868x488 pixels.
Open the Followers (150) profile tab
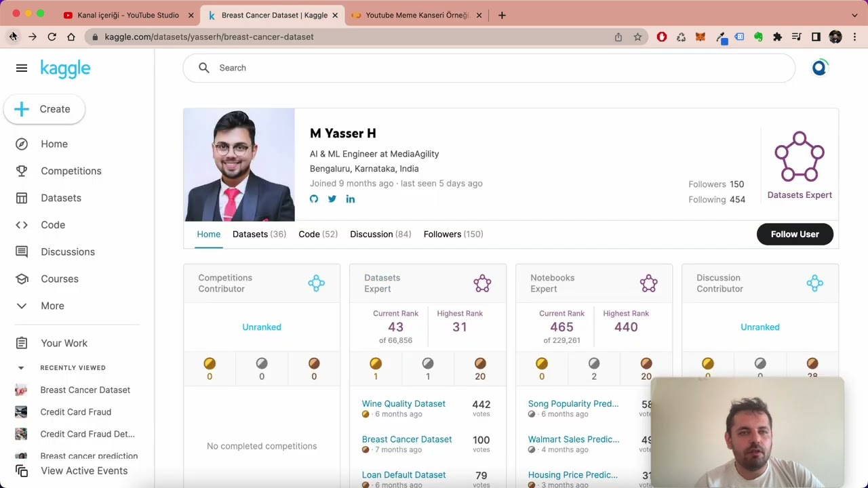454,234
